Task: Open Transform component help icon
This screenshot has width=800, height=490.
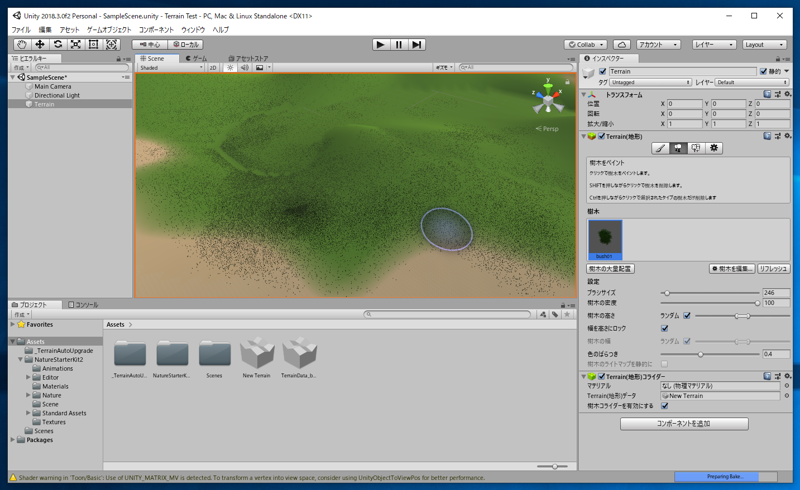Action: coord(767,94)
